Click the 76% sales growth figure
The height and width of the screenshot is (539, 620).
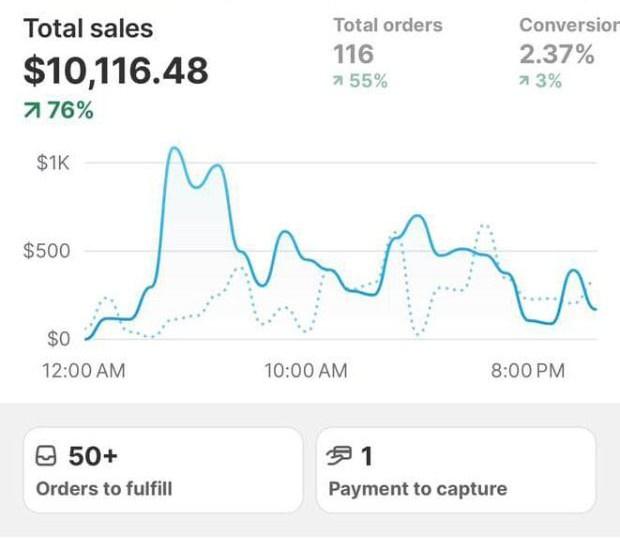click(x=70, y=111)
